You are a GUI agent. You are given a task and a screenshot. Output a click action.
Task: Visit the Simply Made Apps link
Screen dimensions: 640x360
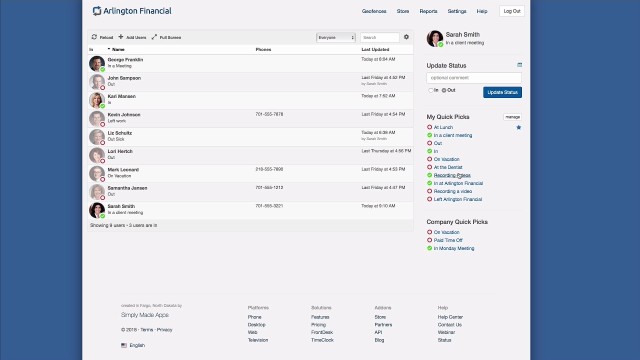145,315
